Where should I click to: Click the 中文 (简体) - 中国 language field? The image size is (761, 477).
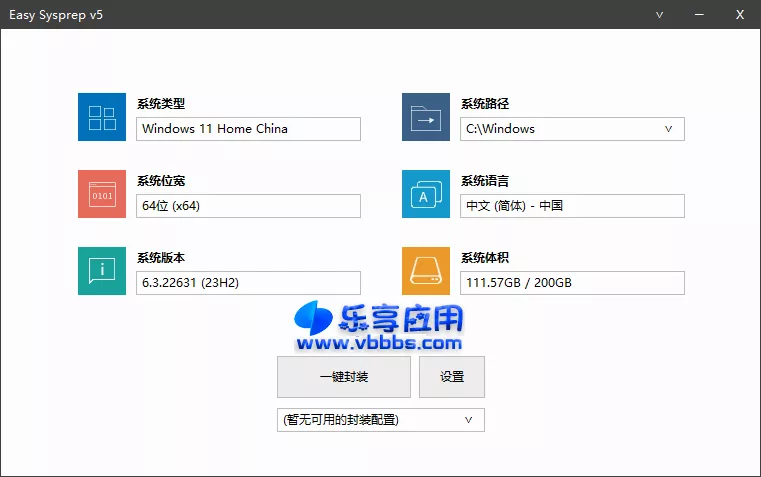point(572,206)
